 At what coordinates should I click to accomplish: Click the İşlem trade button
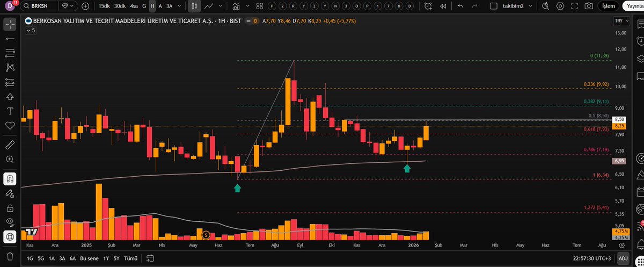point(608,6)
